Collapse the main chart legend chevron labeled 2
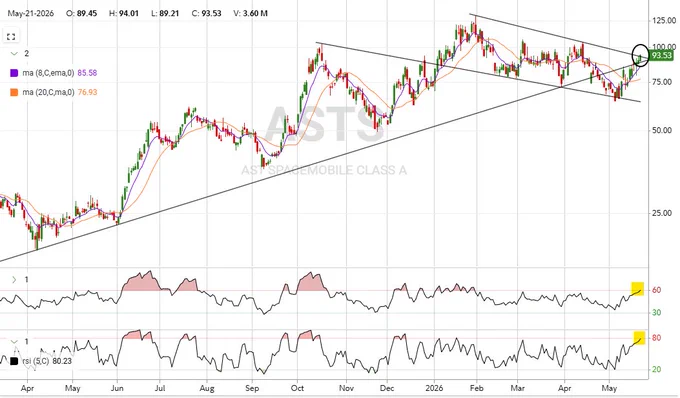Screen dimensions: 680x398 14,53
